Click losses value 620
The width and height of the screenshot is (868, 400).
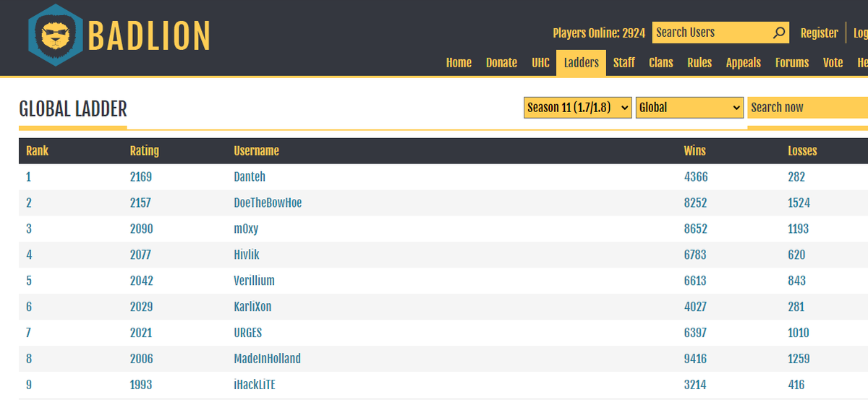point(796,255)
